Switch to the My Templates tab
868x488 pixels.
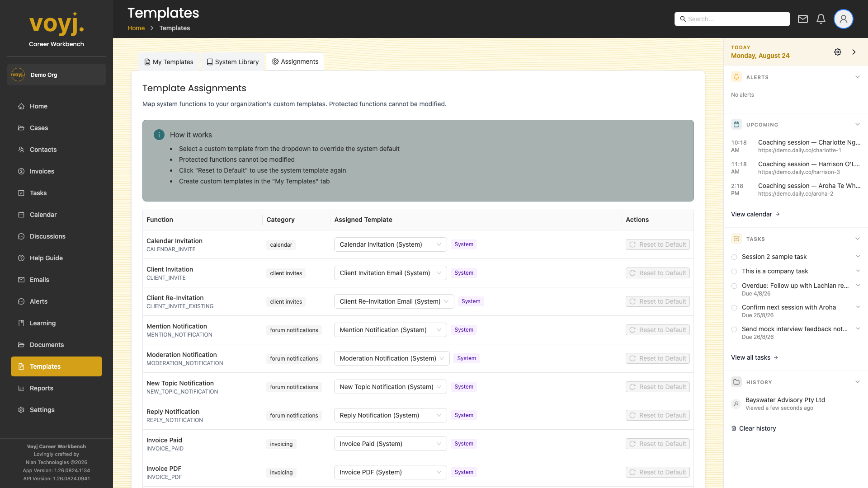point(169,62)
